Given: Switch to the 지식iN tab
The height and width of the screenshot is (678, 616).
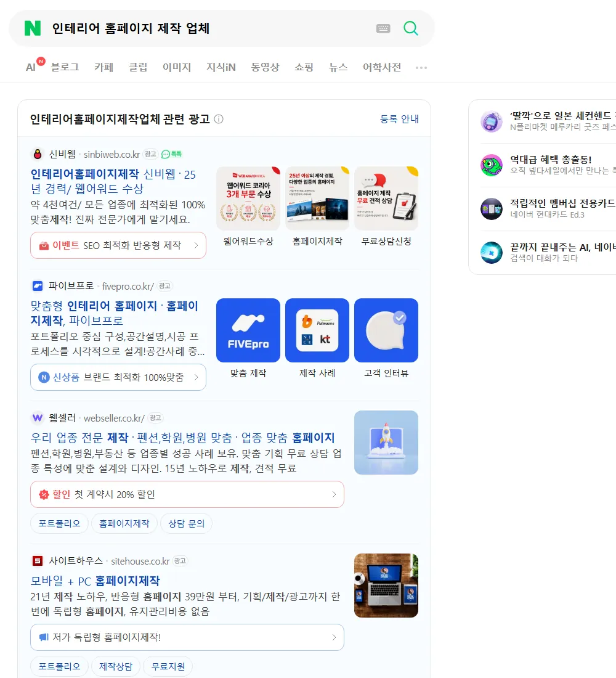Looking at the screenshot, I should (221, 67).
